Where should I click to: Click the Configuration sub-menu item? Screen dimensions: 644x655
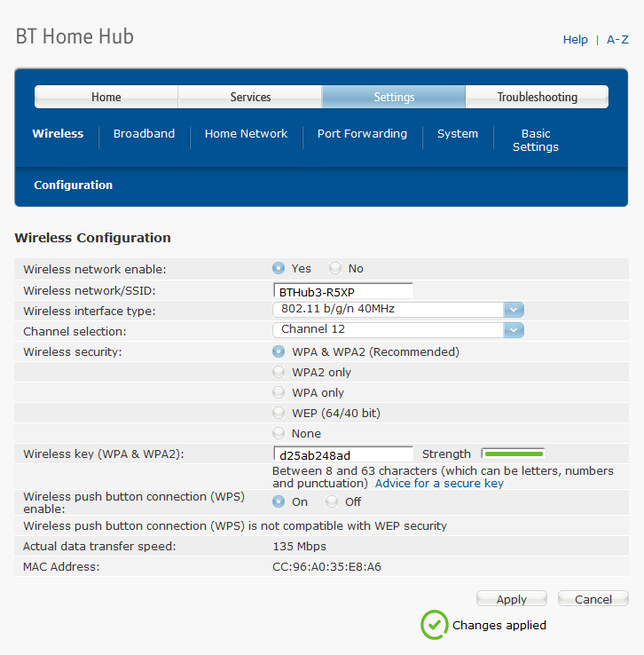(x=73, y=185)
